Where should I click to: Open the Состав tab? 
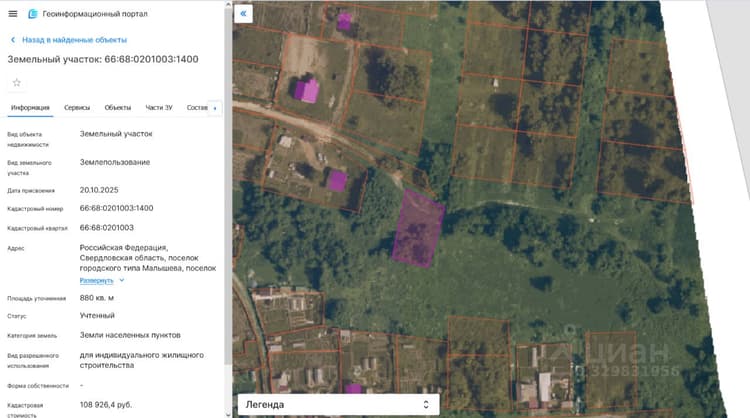tap(197, 108)
